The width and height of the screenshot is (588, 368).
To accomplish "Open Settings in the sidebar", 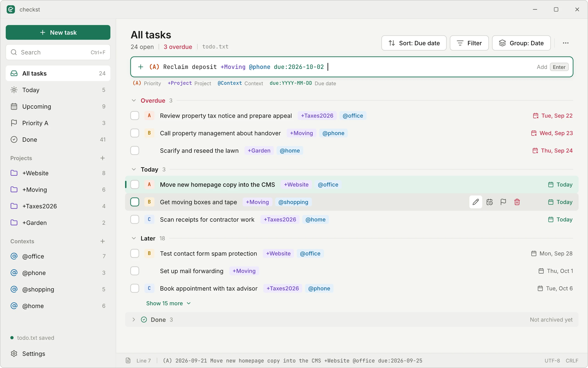I will click(58, 353).
